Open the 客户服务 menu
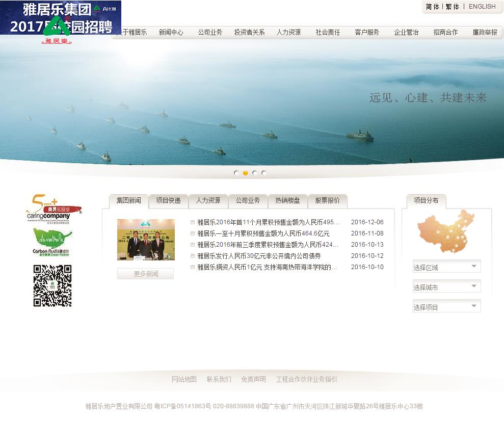This screenshot has width=504, height=421. click(367, 32)
